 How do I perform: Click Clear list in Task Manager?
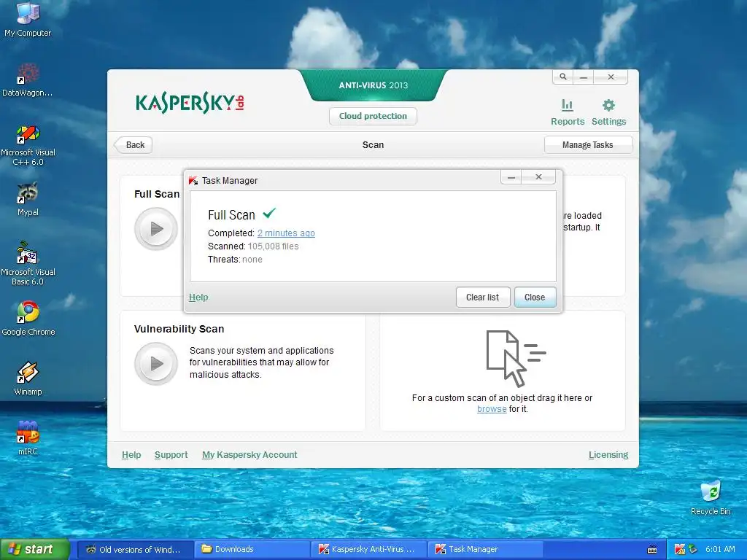pos(483,297)
